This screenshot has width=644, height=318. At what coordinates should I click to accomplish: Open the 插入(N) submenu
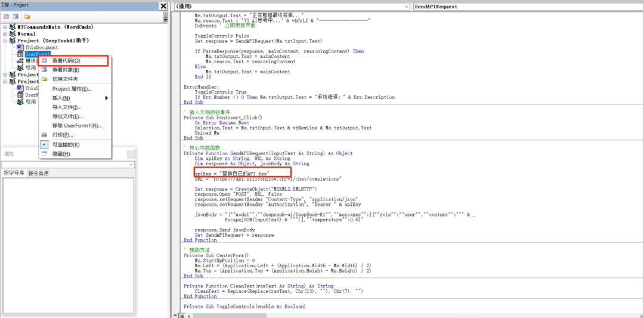tap(75, 98)
